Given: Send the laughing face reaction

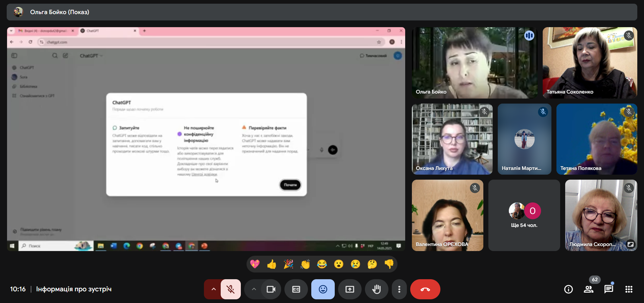Looking at the screenshot, I should coord(322,264).
